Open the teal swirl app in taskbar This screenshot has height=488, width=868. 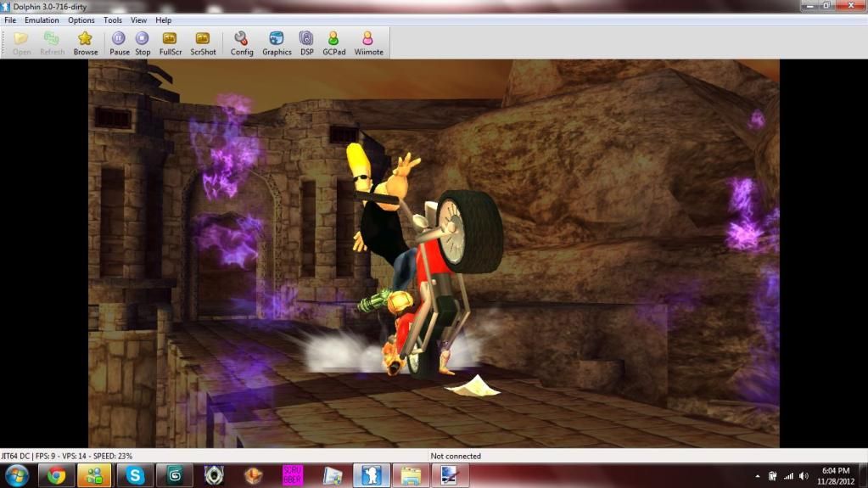click(x=175, y=475)
